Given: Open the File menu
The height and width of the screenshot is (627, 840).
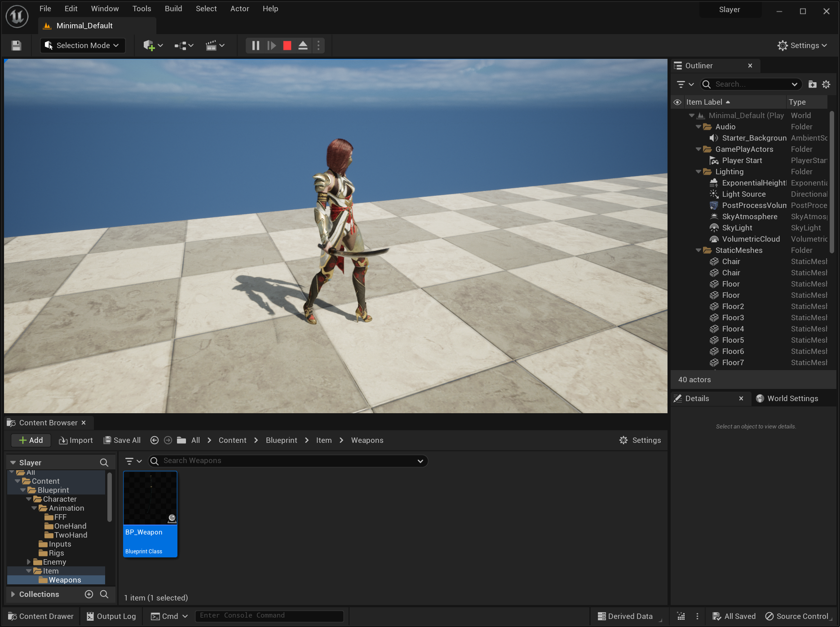Looking at the screenshot, I should [x=45, y=9].
